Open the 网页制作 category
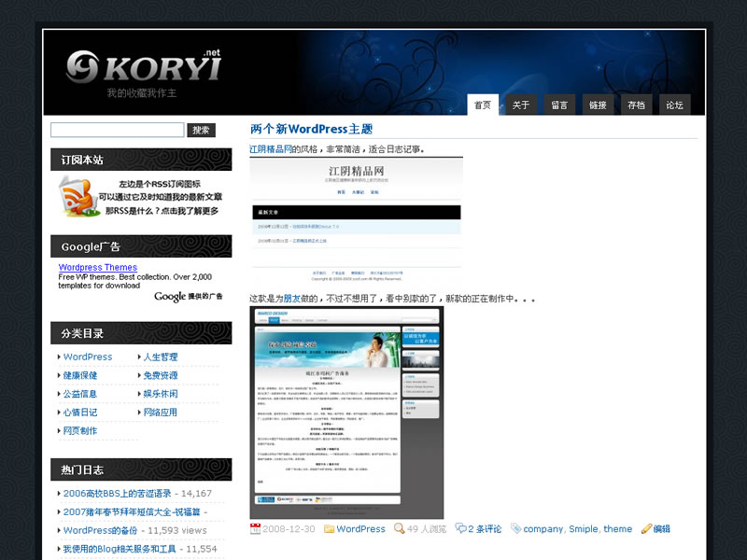 tap(80, 431)
